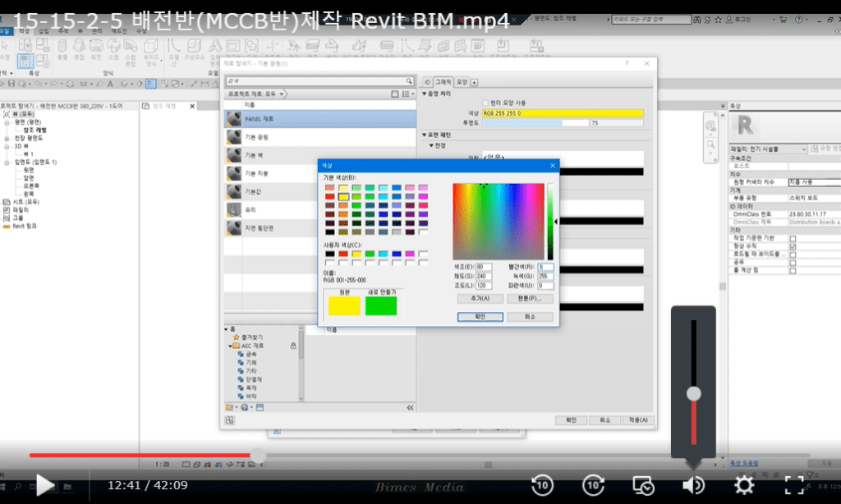Rewind the video 10 seconds

pyautogui.click(x=542, y=486)
